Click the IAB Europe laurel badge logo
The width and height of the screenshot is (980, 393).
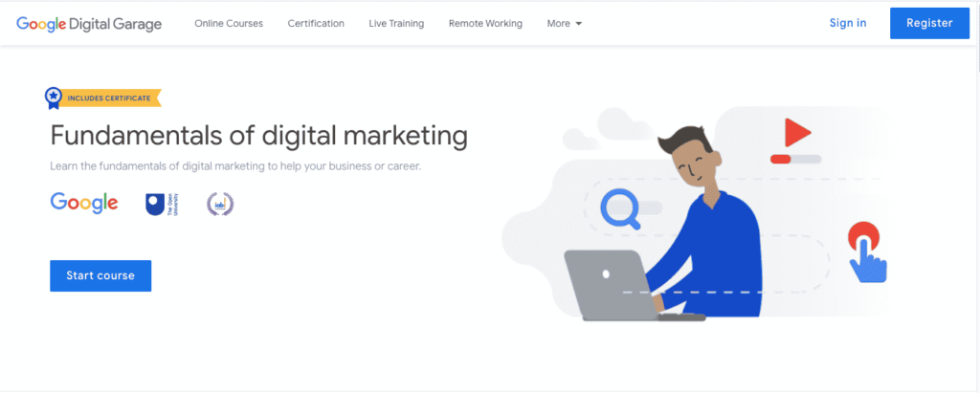(x=220, y=205)
